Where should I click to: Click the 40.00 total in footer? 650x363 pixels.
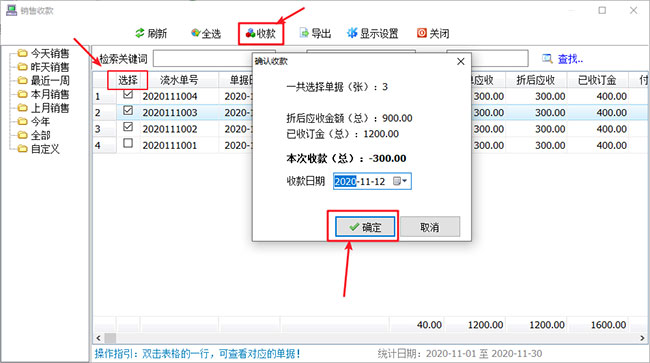(x=429, y=325)
